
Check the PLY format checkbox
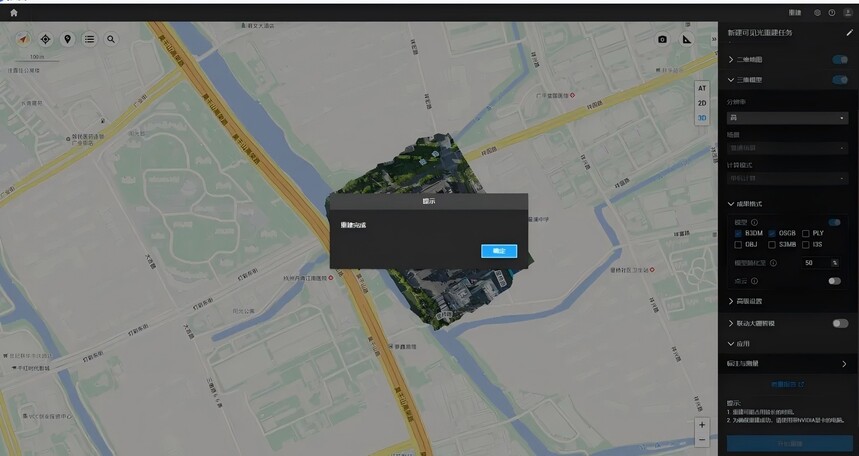pyautogui.click(x=806, y=233)
